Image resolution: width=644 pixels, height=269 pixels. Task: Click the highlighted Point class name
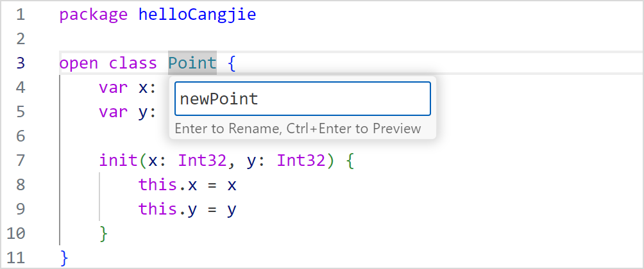click(192, 63)
